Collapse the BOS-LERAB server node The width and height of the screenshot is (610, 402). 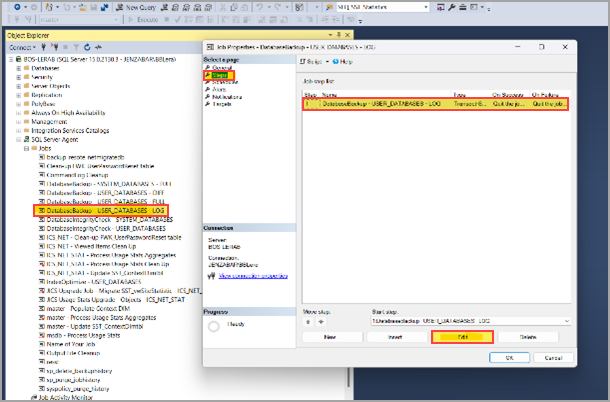11,60
